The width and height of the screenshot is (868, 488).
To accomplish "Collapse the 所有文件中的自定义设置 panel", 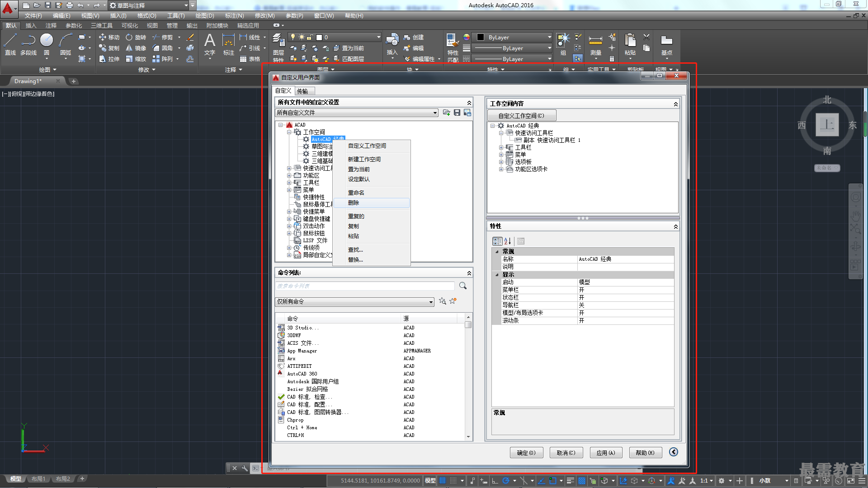I will (x=469, y=103).
